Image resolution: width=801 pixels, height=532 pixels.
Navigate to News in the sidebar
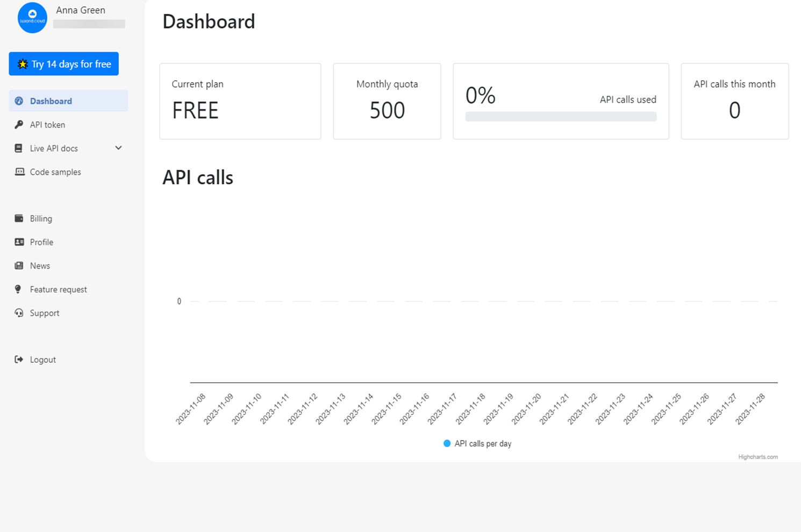point(39,265)
